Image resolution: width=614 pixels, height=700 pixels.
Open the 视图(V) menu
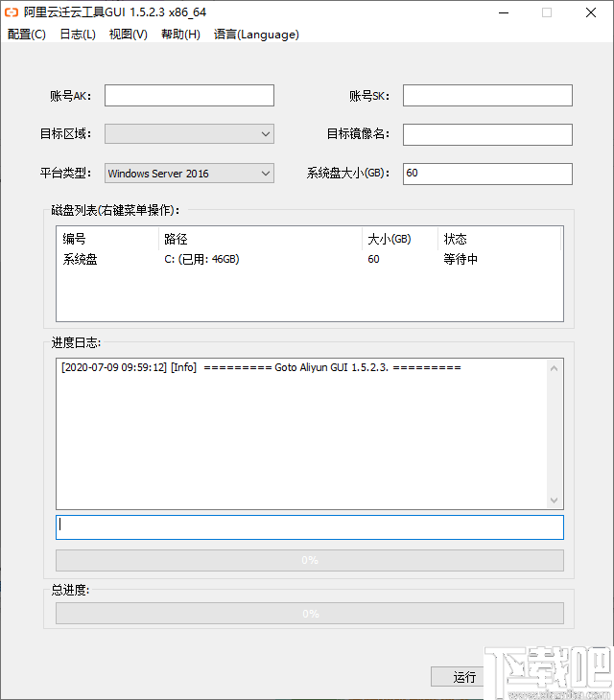[129, 35]
